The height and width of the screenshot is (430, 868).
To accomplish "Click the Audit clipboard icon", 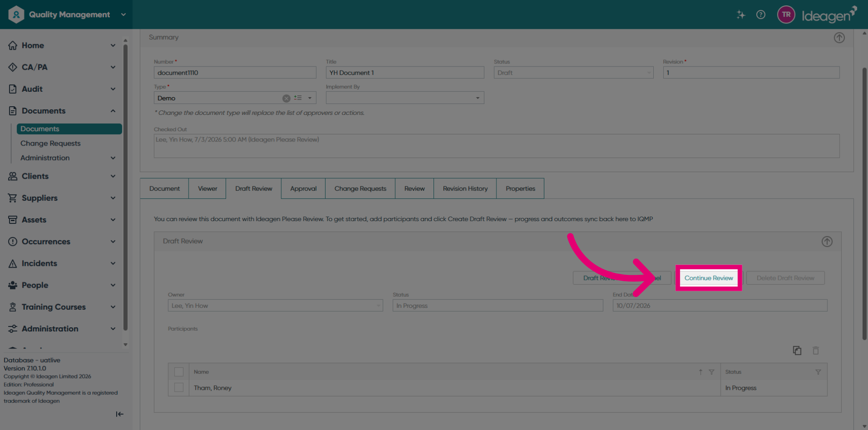I will [x=13, y=89].
